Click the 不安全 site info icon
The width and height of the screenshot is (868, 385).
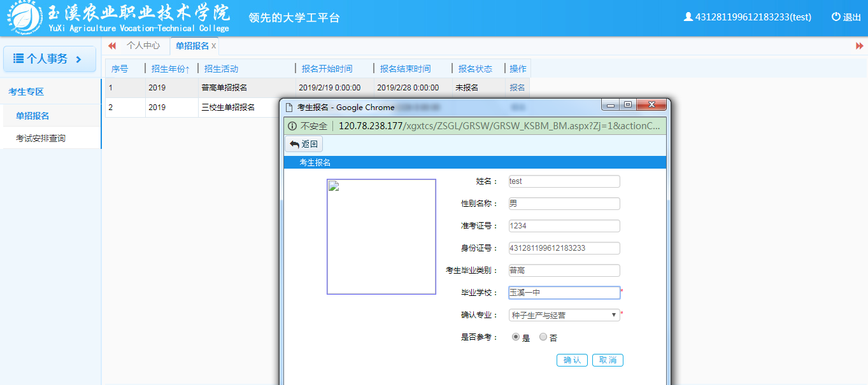(x=292, y=126)
